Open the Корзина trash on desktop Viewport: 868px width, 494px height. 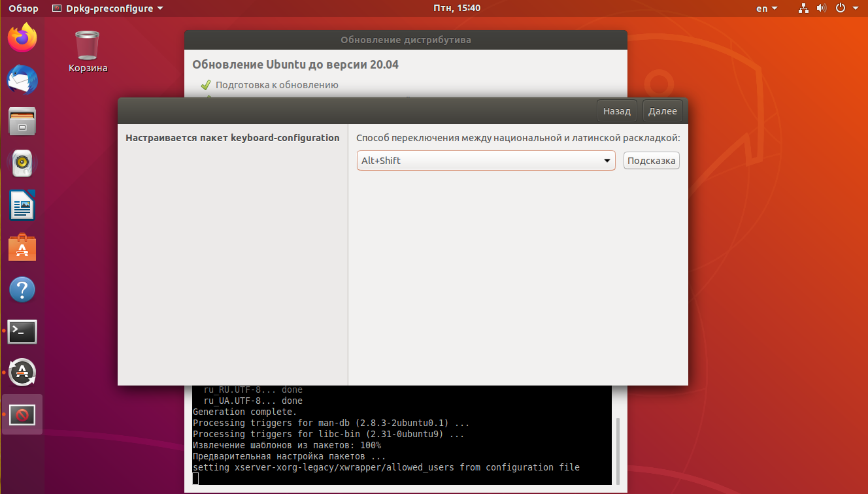pyautogui.click(x=88, y=52)
